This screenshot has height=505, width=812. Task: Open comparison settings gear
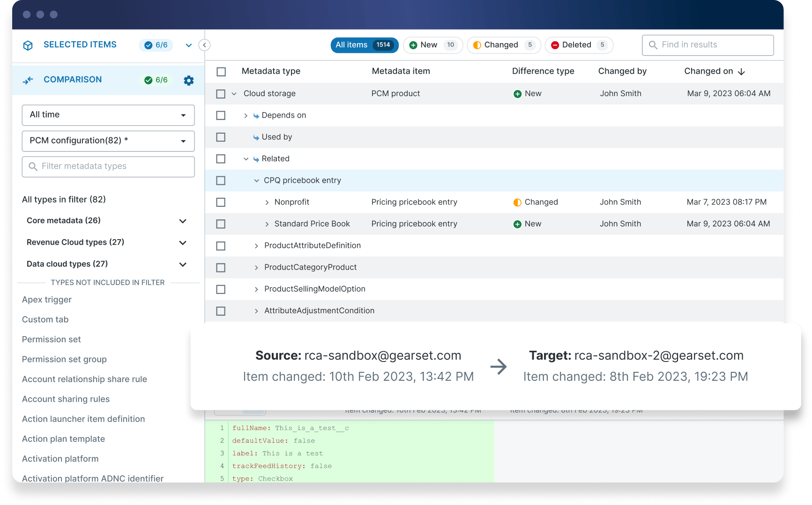pyautogui.click(x=189, y=80)
